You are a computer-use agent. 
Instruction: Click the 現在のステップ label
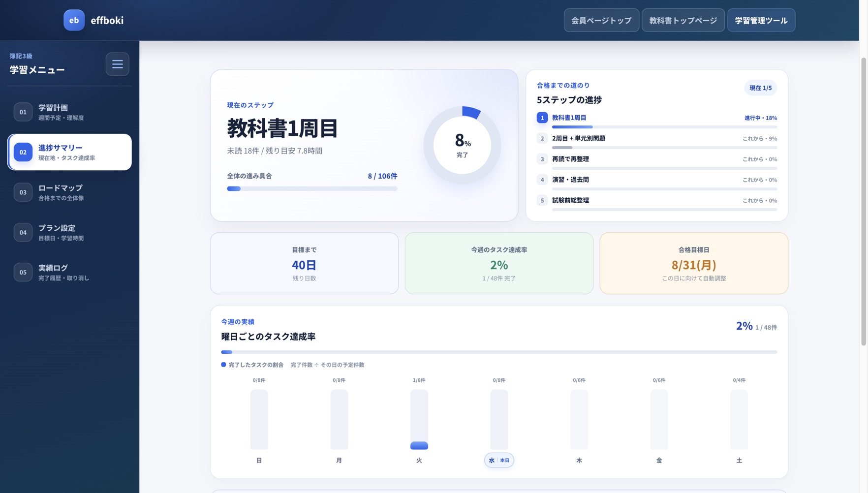(250, 105)
